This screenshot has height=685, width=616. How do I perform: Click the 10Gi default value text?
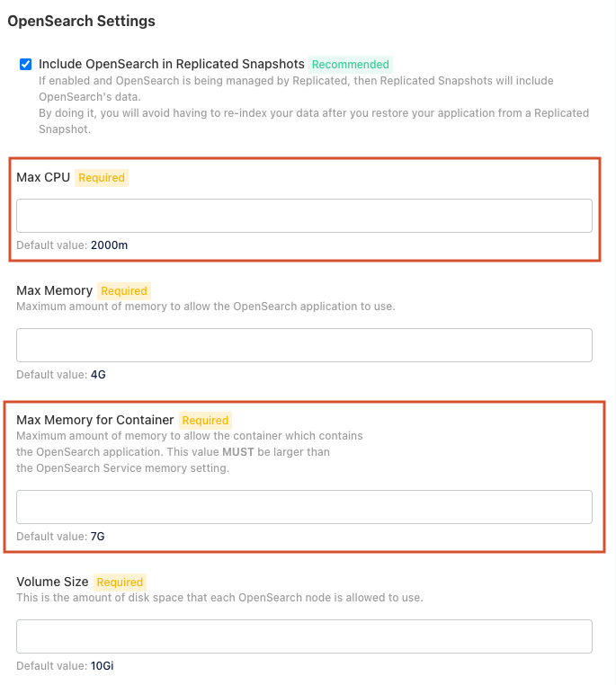pos(103,666)
